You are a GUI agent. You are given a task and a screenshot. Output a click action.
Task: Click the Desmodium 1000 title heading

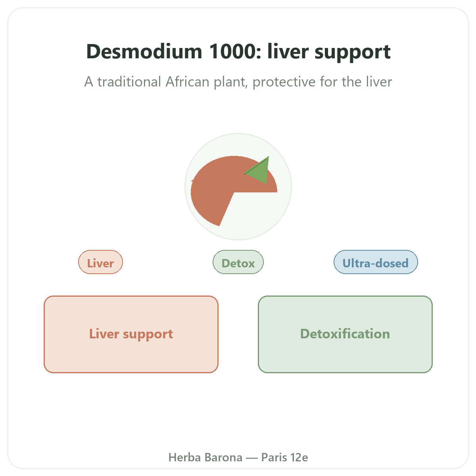pyautogui.click(x=238, y=52)
